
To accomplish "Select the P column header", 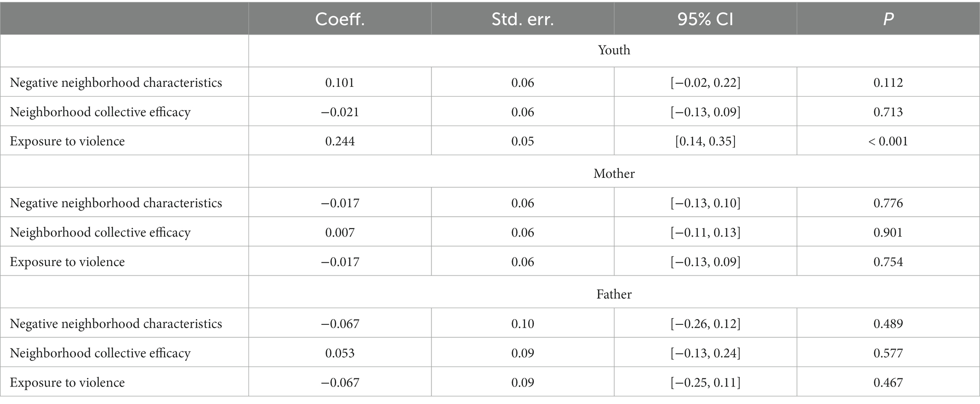I will point(888,18).
